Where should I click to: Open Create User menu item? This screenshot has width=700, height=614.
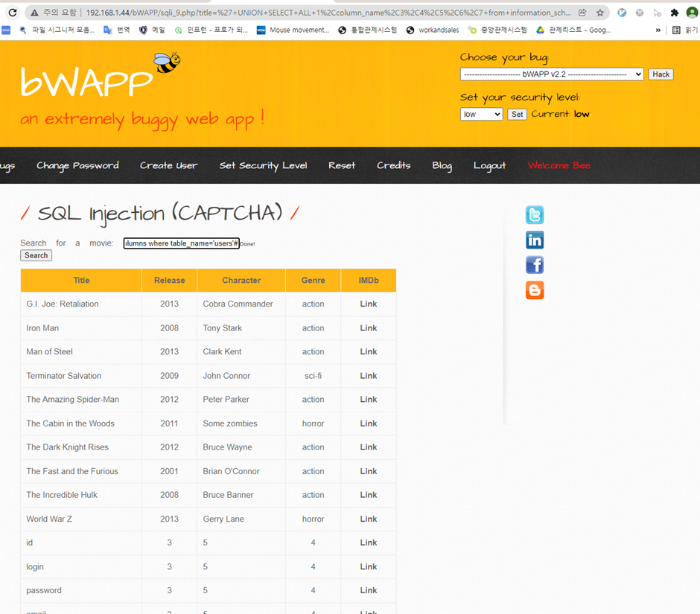(168, 165)
